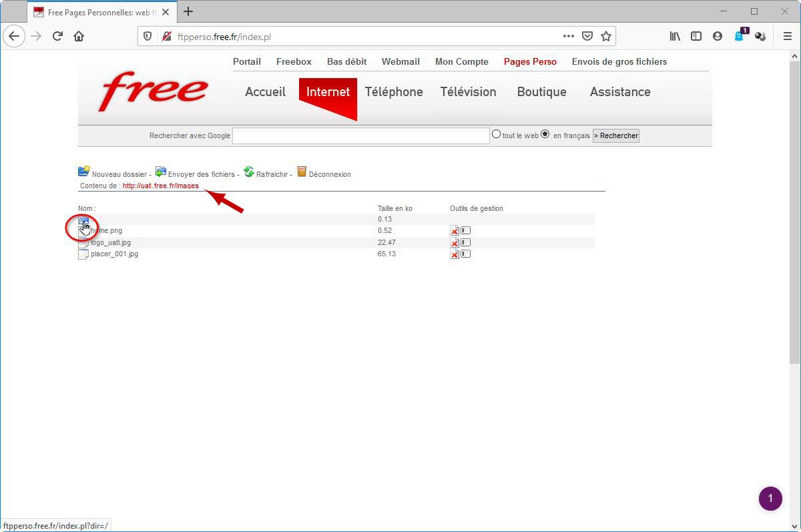The width and height of the screenshot is (801, 532).
Task: Delete placer_001.jpg with its red X icon
Action: tap(455, 254)
